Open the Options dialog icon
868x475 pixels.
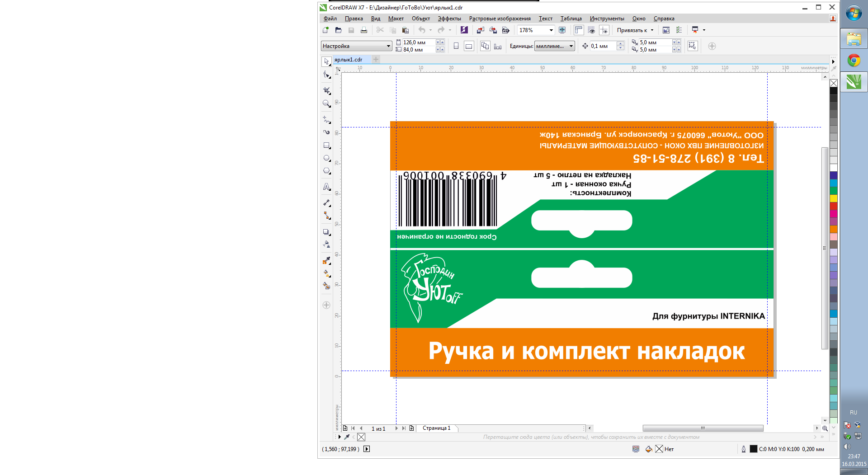pos(679,30)
